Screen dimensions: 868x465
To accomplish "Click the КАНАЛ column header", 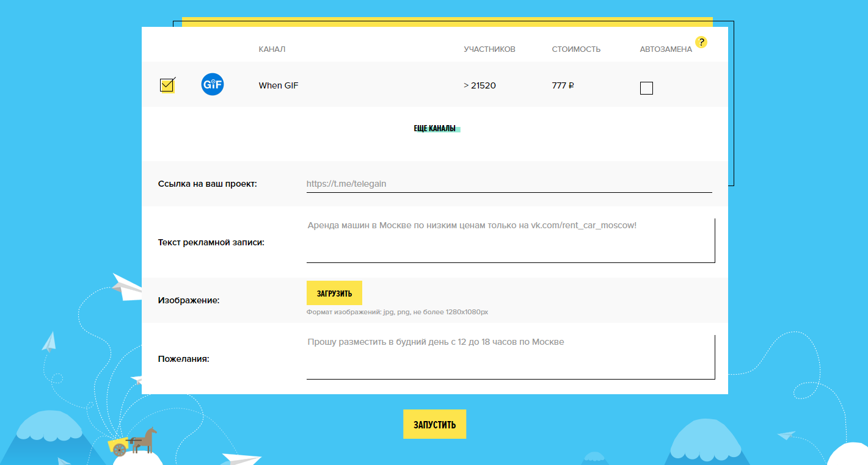I will click(x=272, y=49).
